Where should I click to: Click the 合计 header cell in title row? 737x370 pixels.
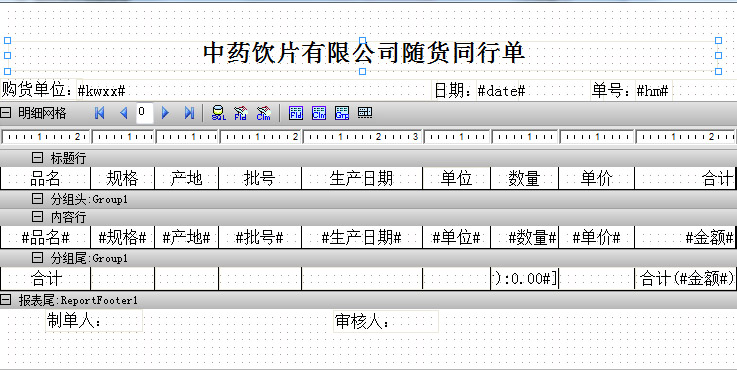[685, 178]
